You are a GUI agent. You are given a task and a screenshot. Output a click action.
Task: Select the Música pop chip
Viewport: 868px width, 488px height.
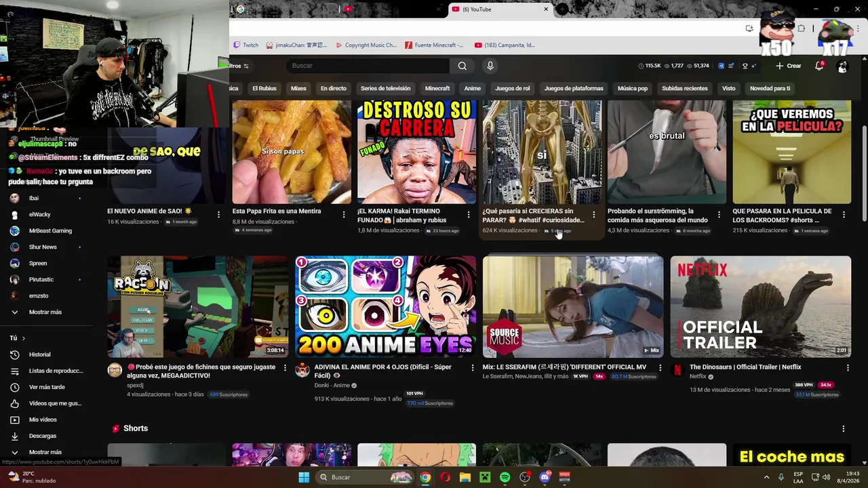[633, 88]
